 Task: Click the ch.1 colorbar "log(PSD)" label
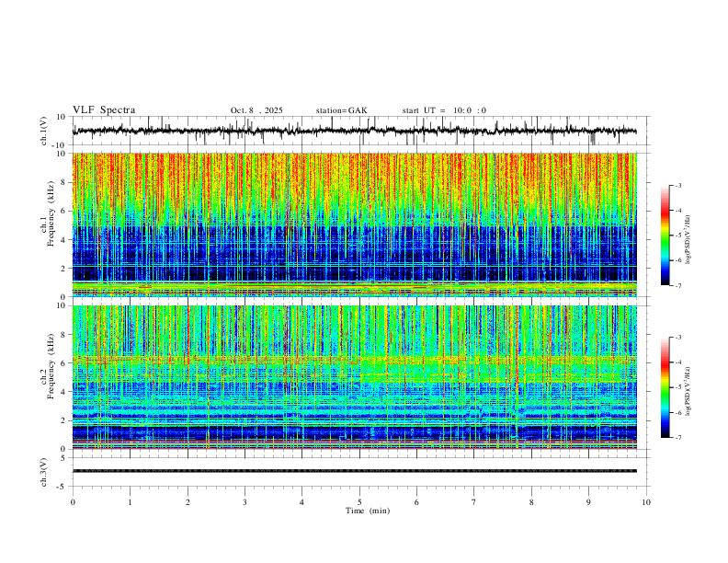(688, 239)
